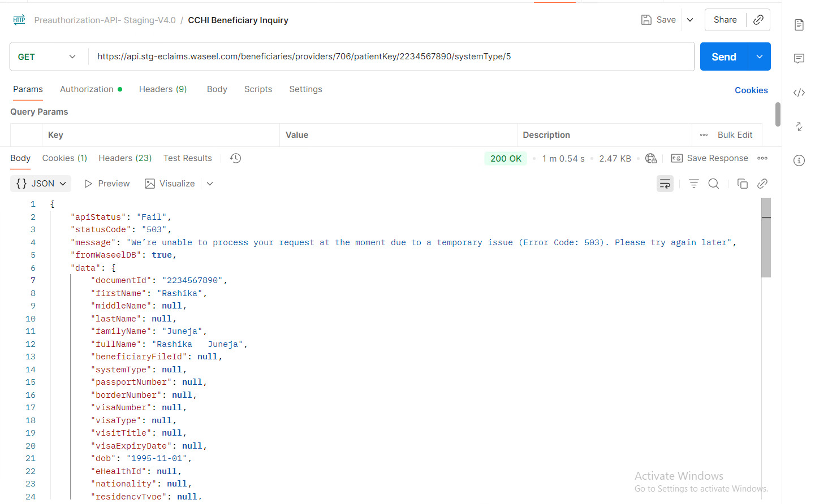The image size is (815, 504).
Task: Click the request info icon in sidebar
Action: click(x=799, y=160)
